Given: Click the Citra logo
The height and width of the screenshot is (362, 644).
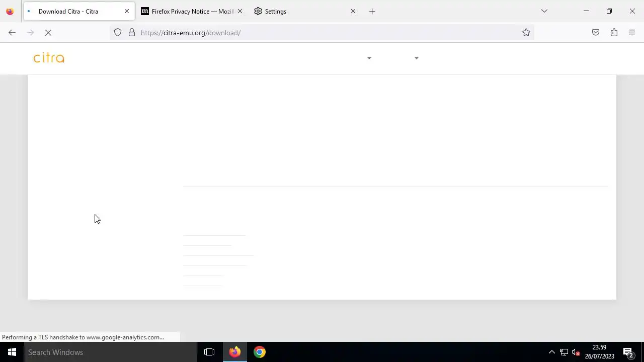Looking at the screenshot, I should [x=49, y=58].
